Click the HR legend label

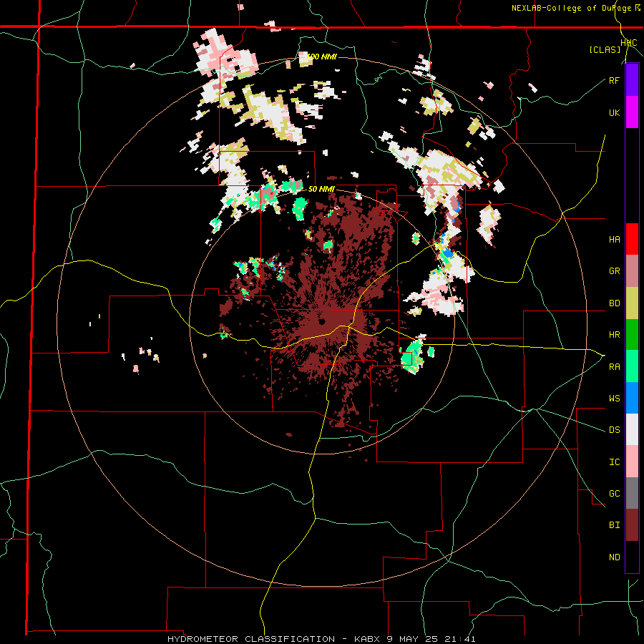point(614,335)
